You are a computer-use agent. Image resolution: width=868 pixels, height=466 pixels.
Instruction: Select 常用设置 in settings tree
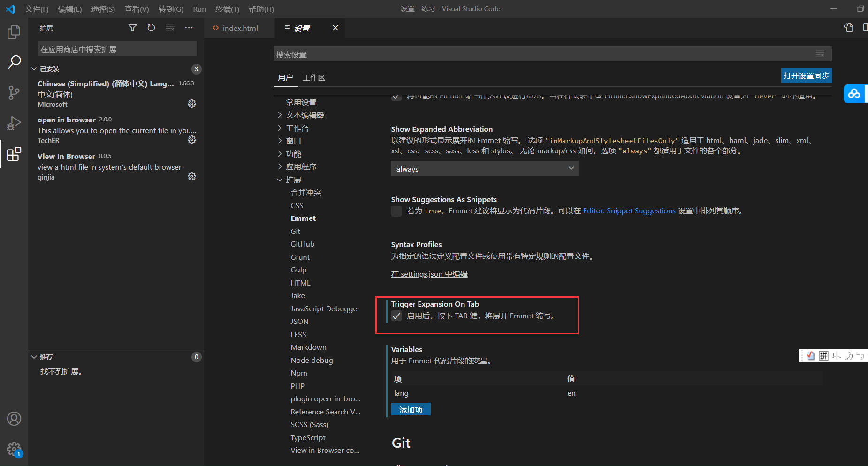(x=301, y=102)
